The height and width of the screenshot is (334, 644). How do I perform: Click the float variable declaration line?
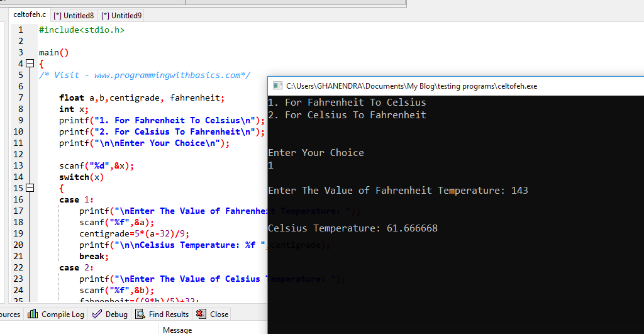[x=142, y=97]
